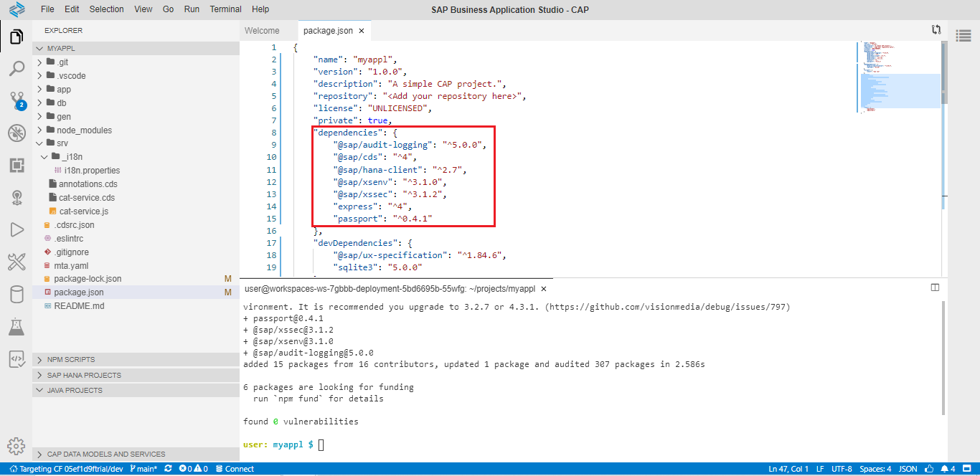Image resolution: width=980 pixels, height=476 pixels.
Task: Switch to the Welcome tab
Action: tap(263, 30)
